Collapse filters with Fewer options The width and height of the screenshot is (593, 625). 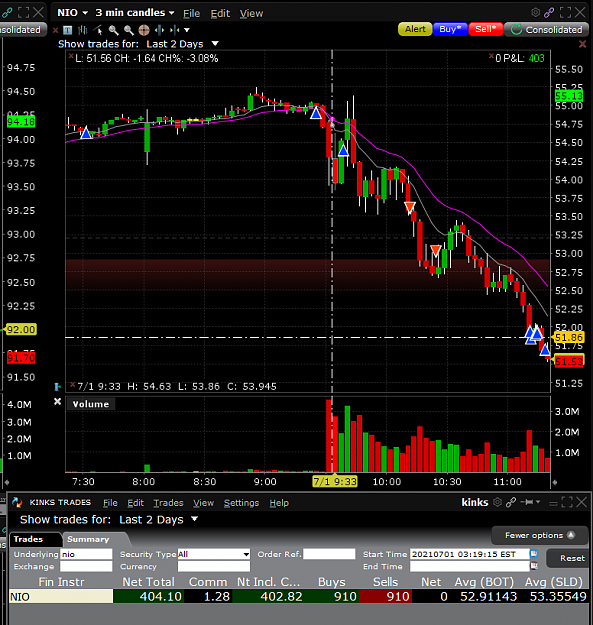[x=540, y=535]
